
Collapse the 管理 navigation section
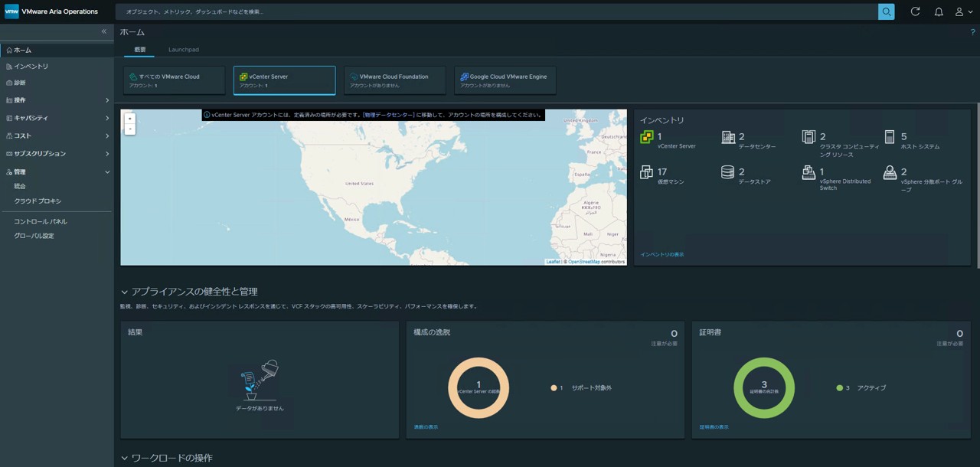coord(107,172)
